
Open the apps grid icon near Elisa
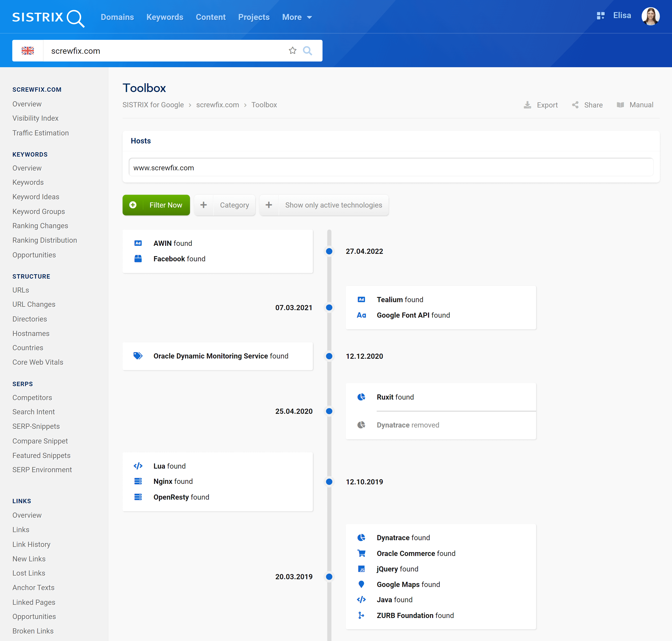coord(600,16)
